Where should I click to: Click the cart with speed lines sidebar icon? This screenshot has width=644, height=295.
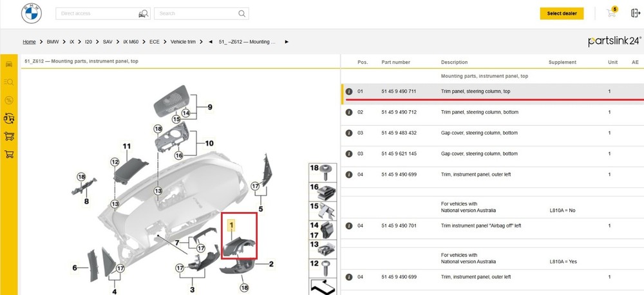pos(9,136)
